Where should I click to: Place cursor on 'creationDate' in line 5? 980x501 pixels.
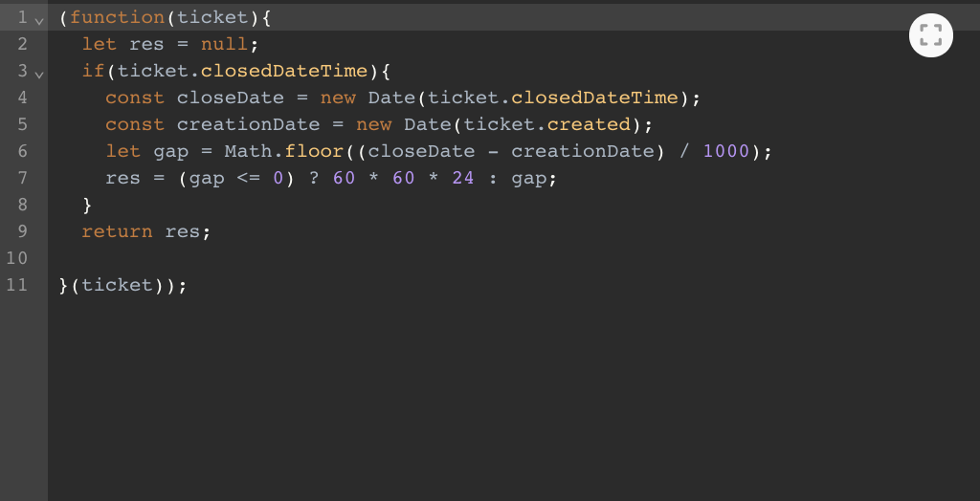(x=248, y=125)
